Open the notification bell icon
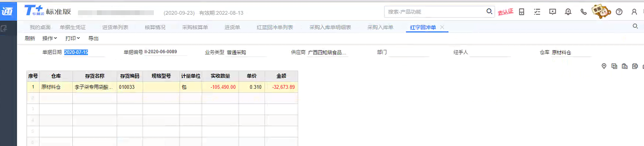Viewport: 644px width, 146px height. click(568, 12)
